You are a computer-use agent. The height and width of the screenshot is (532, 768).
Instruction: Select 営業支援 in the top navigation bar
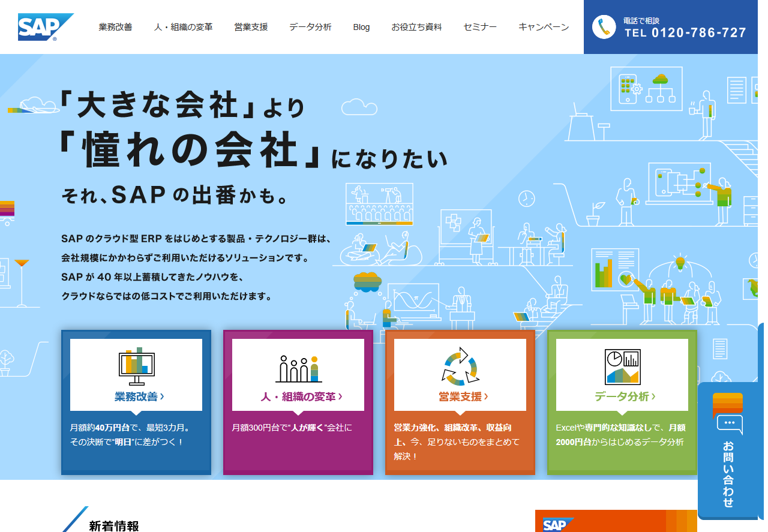(x=251, y=27)
